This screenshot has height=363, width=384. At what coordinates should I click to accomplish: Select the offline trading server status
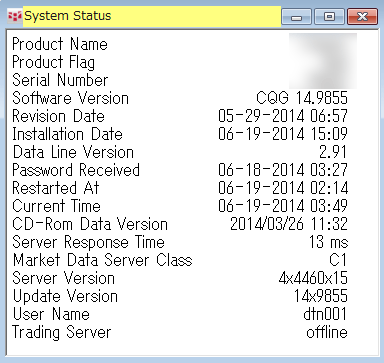coord(327,332)
